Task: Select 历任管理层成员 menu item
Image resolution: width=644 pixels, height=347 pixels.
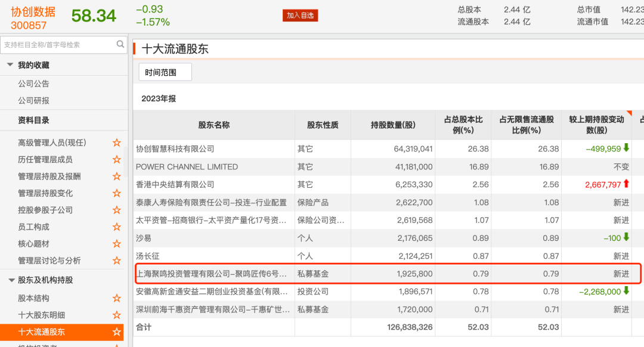Action: [x=45, y=159]
